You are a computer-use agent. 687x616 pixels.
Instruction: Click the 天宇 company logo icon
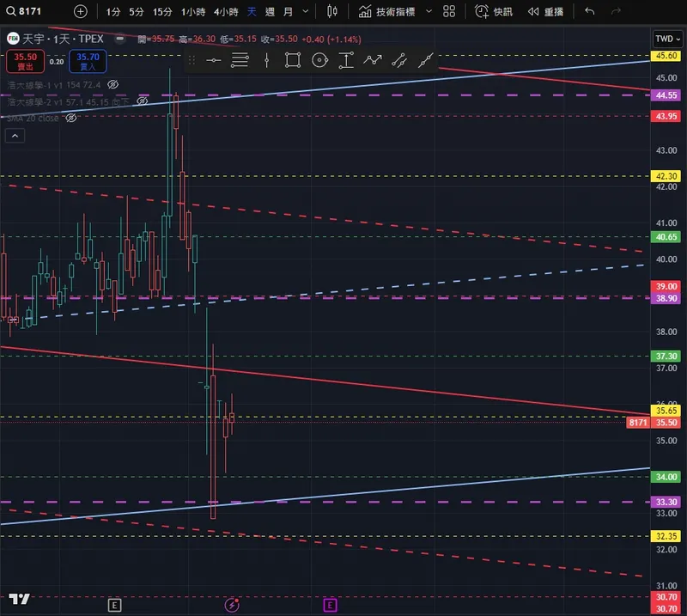tap(13, 39)
